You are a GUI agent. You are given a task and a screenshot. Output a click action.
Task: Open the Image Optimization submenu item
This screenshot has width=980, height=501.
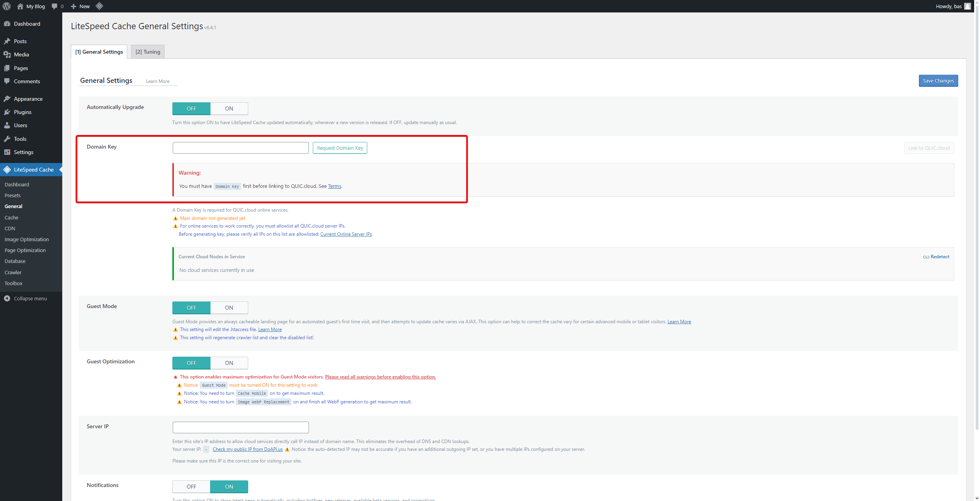pyautogui.click(x=26, y=239)
